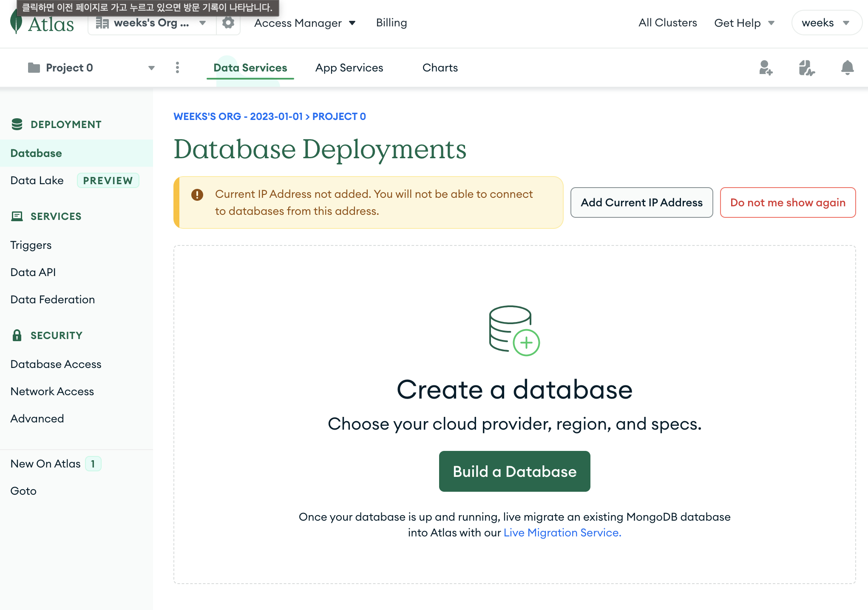Click the database plus icon illustration
This screenshot has height=610, width=868.
tap(514, 331)
